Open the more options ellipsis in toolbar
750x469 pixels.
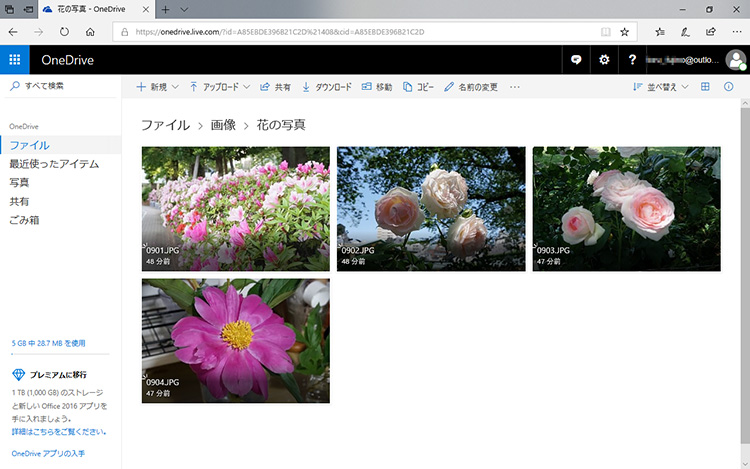click(515, 87)
